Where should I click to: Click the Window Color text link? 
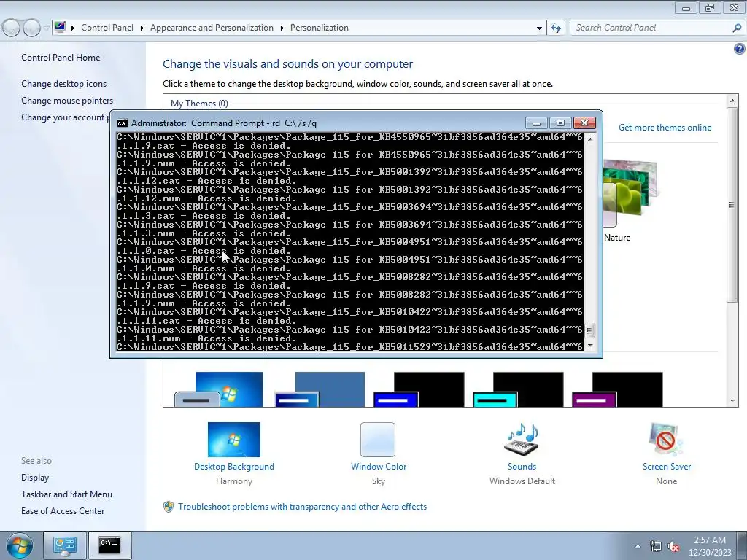379,467
